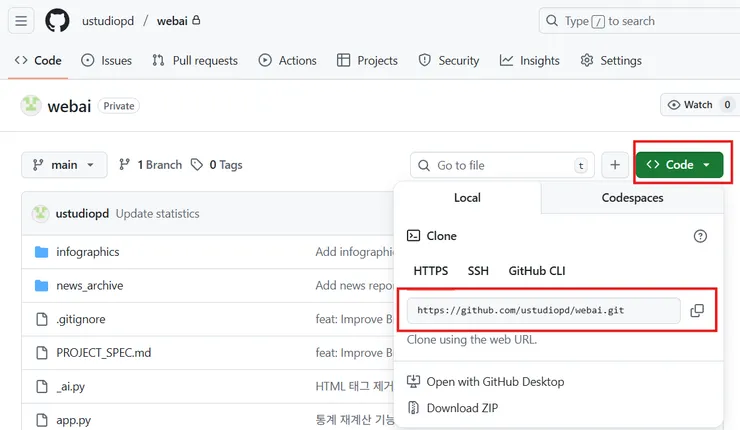Open the webai repository breadcrumb link
The image size is (740, 430).
click(172, 21)
